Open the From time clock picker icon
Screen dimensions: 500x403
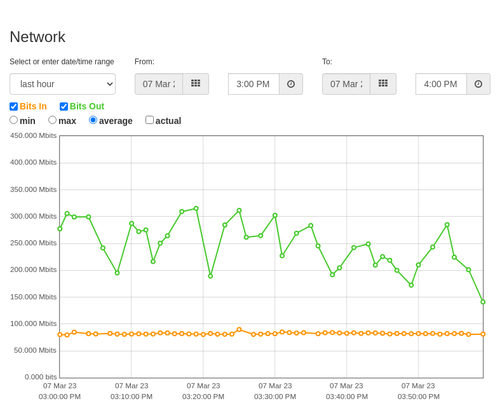coord(291,84)
